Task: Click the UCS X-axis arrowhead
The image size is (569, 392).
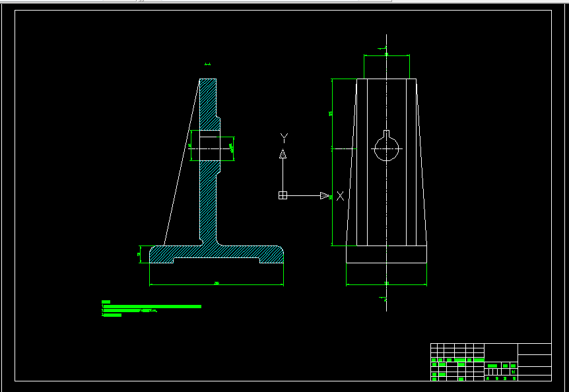Action: tap(325, 196)
